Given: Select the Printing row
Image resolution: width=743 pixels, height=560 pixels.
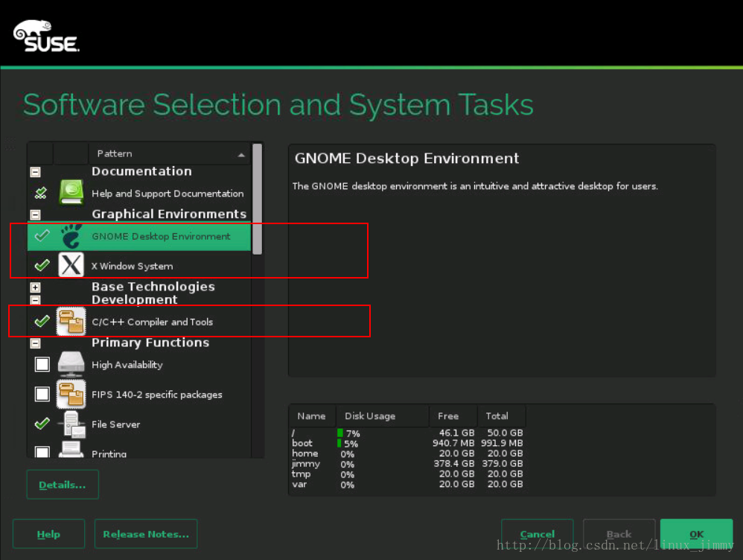Looking at the screenshot, I should click(x=139, y=450).
